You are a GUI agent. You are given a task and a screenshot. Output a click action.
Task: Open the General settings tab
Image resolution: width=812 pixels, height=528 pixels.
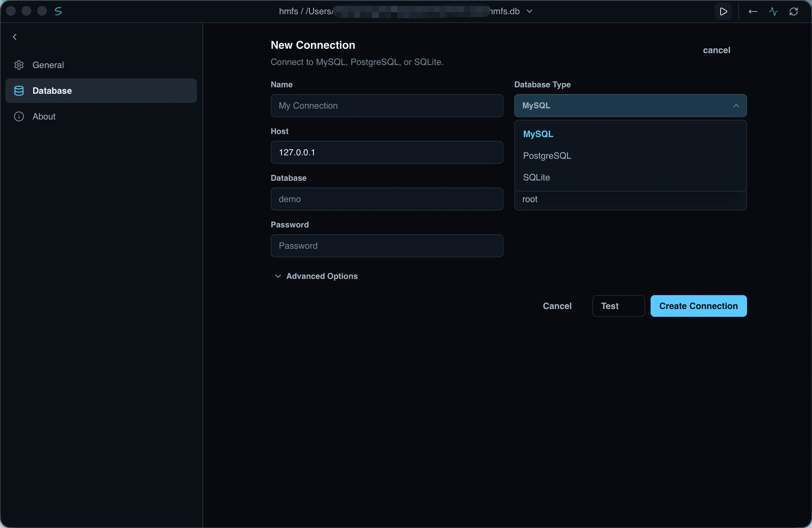click(x=101, y=65)
